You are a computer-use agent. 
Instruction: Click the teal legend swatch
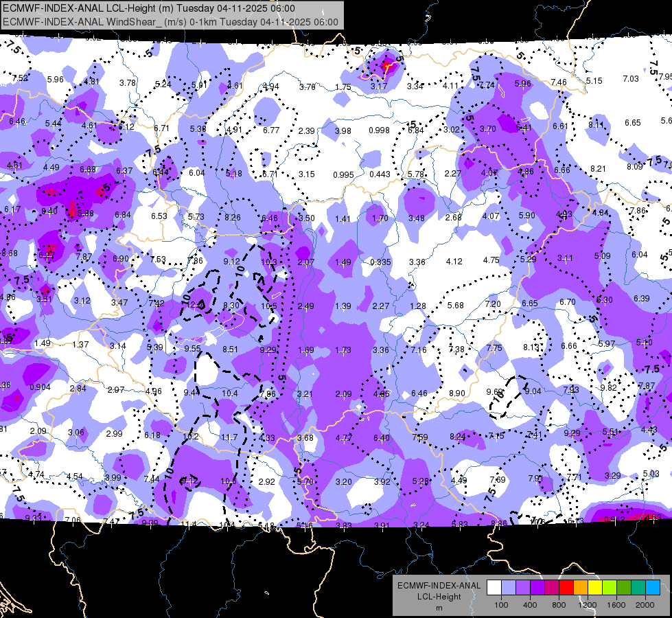pos(638,588)
